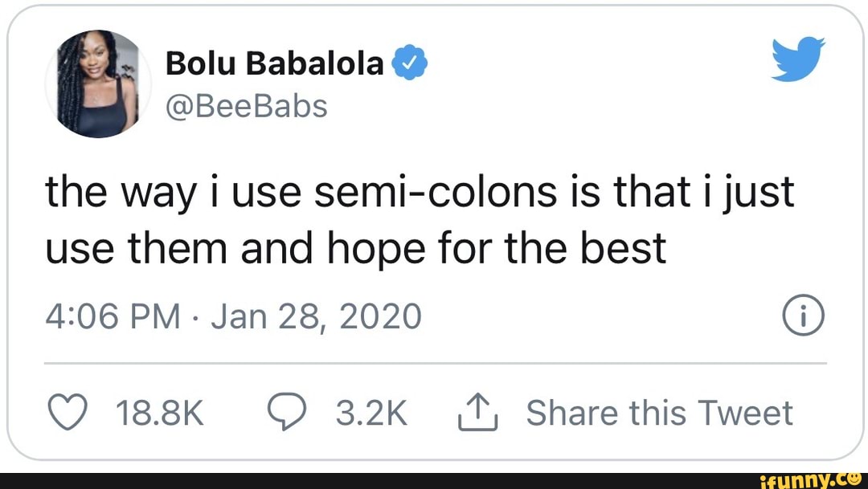Select the Bolu Babalola display name
868x489 pixels.
click(x=273, y=61)
